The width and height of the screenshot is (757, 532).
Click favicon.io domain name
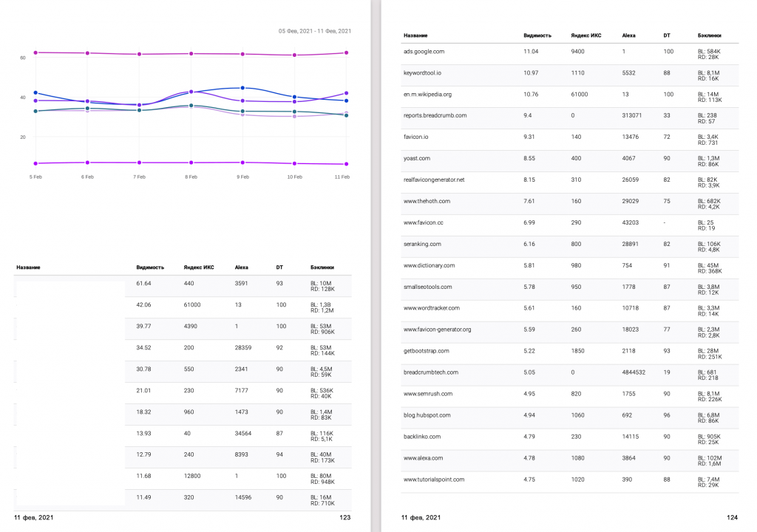[415, 137]
